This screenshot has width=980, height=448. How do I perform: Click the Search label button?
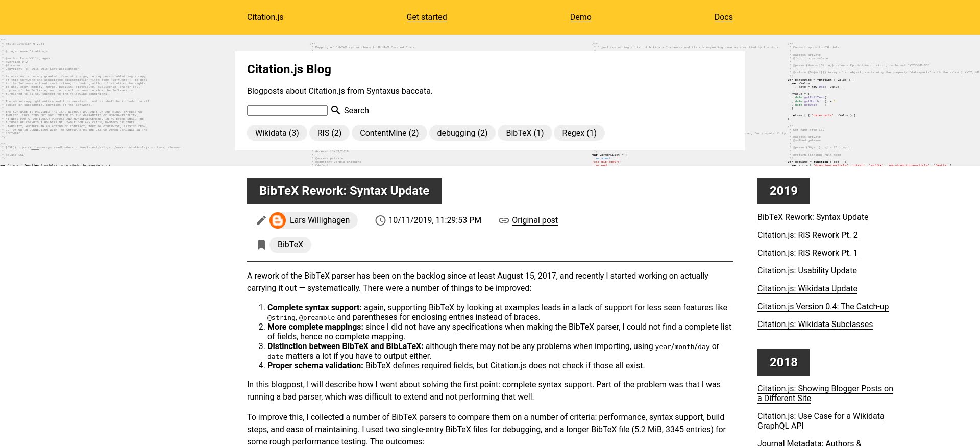click(356, 111)
